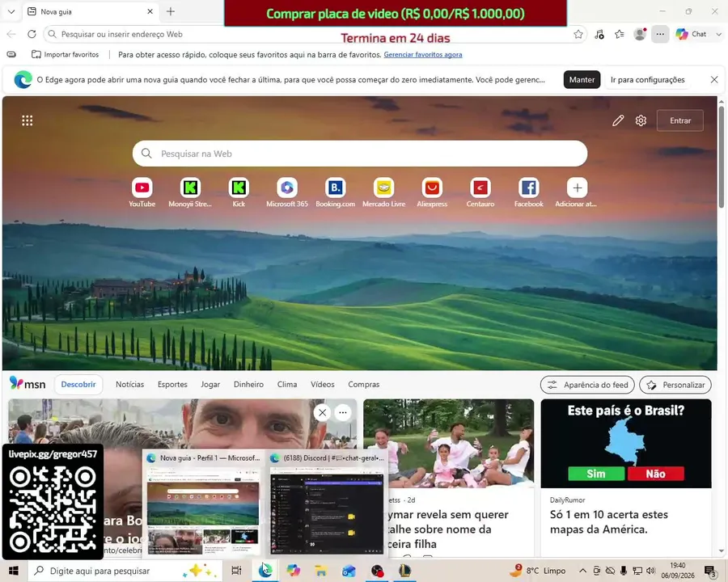Dismiss the Edge notification banner
Image resolution: width=728 pixels, height=582 pixels.
[714, 80]
